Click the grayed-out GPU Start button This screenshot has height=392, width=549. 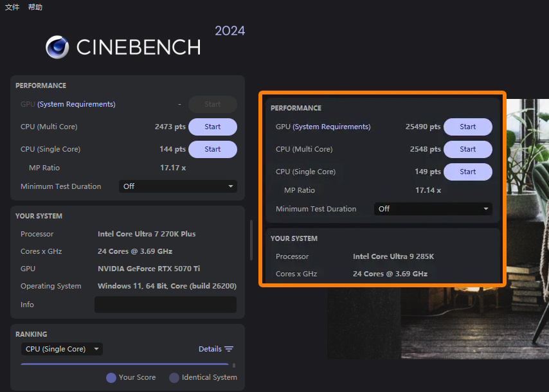[x=212, y=105]
